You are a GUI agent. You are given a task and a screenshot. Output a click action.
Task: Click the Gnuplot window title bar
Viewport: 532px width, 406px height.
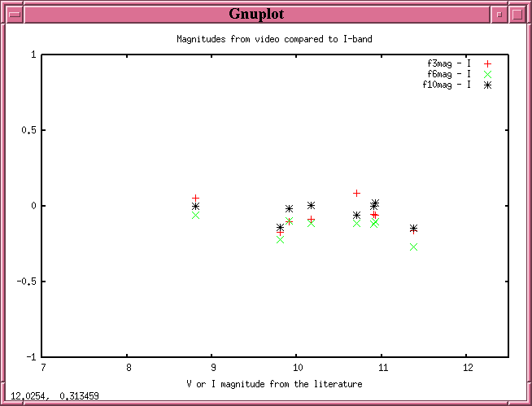click(x=256, y=15)
